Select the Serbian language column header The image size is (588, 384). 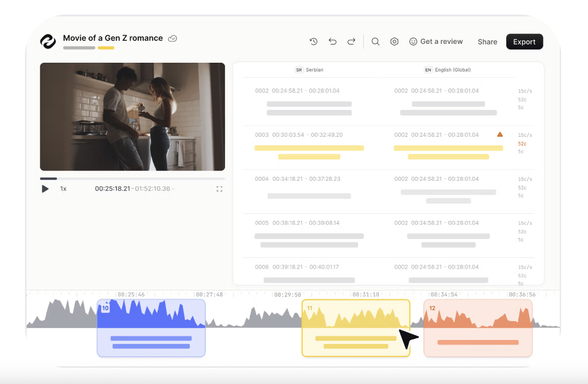tap(310, 70)
